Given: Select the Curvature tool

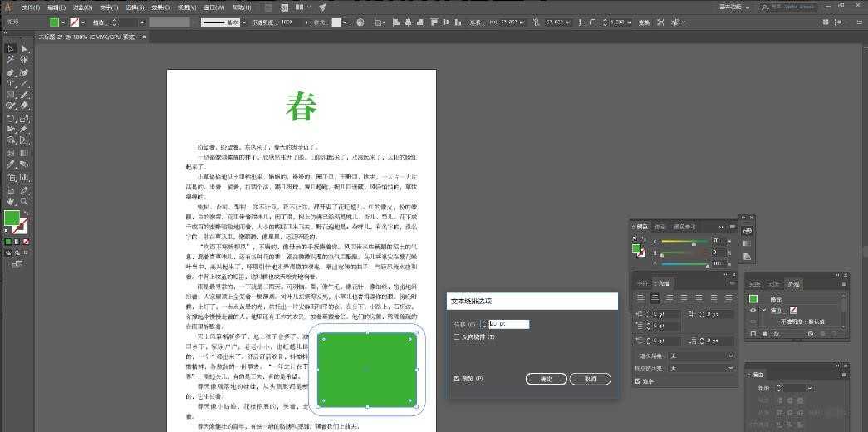Looking at the screenshot, I should pyautogui.click(x=24, y=72).
